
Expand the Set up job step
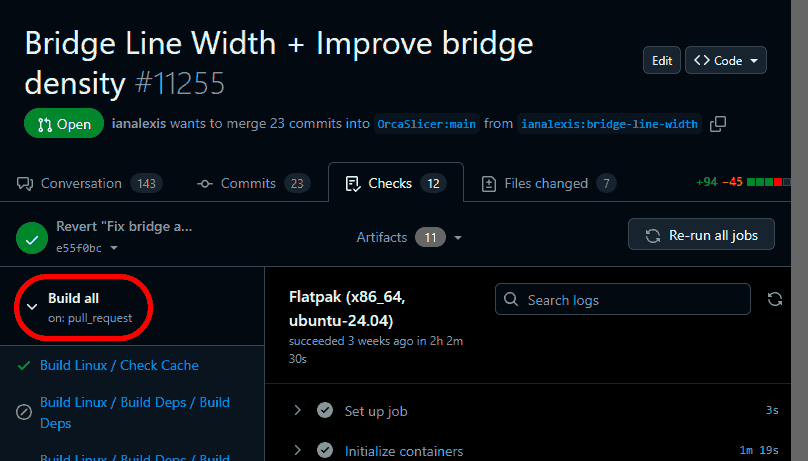[297, 411]
